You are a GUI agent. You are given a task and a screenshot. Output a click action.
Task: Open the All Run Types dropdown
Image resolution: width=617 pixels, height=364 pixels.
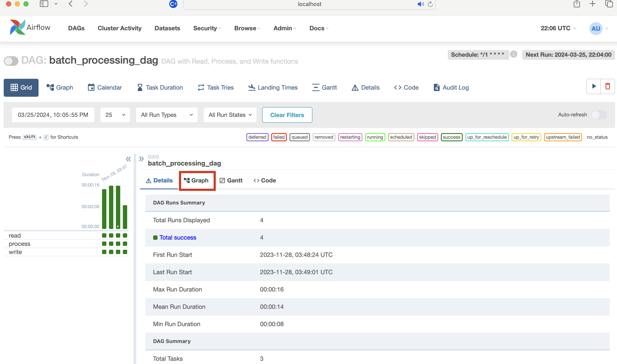(x=167, y=115)
